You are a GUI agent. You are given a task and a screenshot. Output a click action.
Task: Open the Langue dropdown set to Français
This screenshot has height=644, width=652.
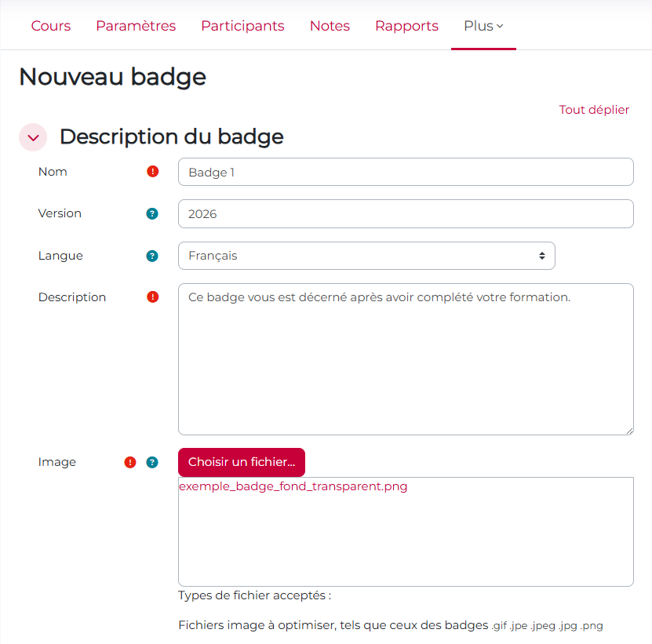pos(366,256)
